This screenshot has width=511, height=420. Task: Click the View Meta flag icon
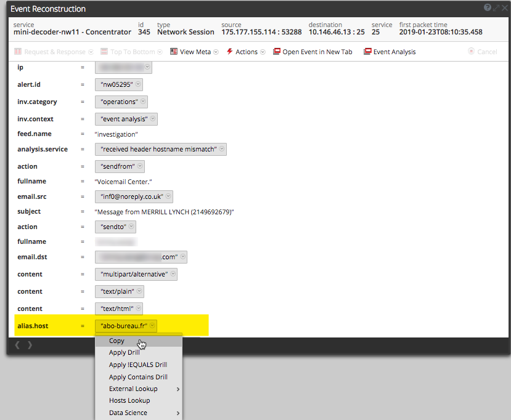pos(174,52)
